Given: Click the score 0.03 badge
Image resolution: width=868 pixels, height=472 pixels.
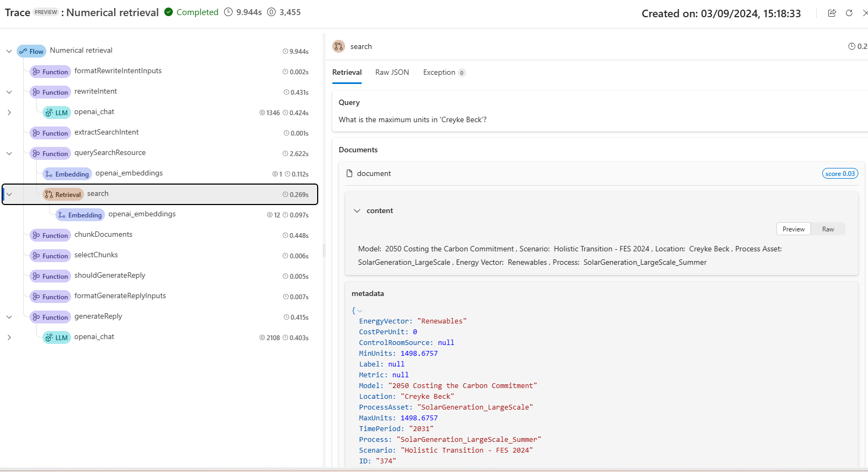Looking at the screenshot, I should 840,173.
